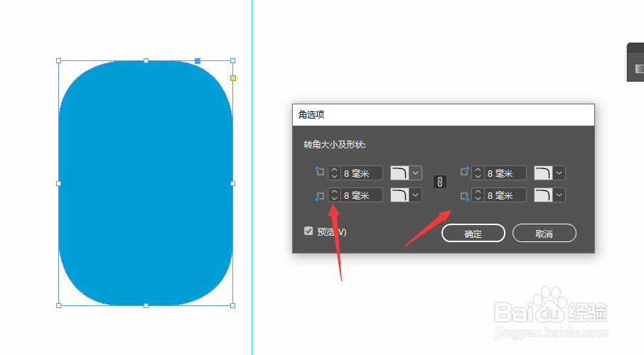Click the 转角大小及形状 label
The width and height of the screenshot is (644, 355).
point(335,144)
